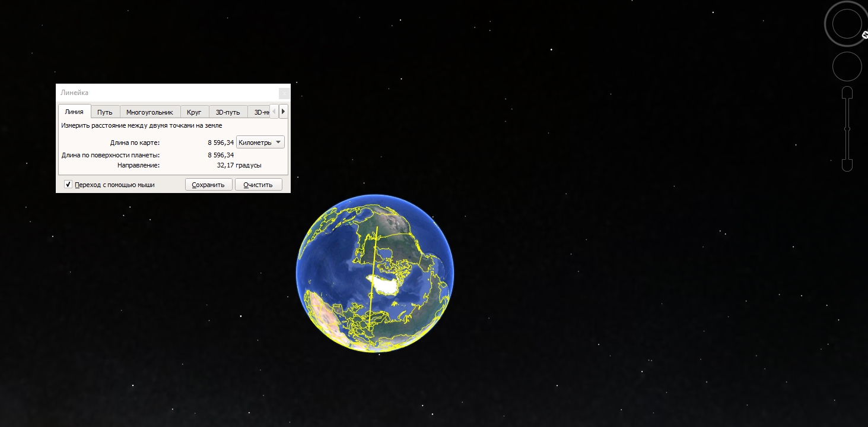Disable the Переход с помощью мыши checkbox

(x=68, y=184)
